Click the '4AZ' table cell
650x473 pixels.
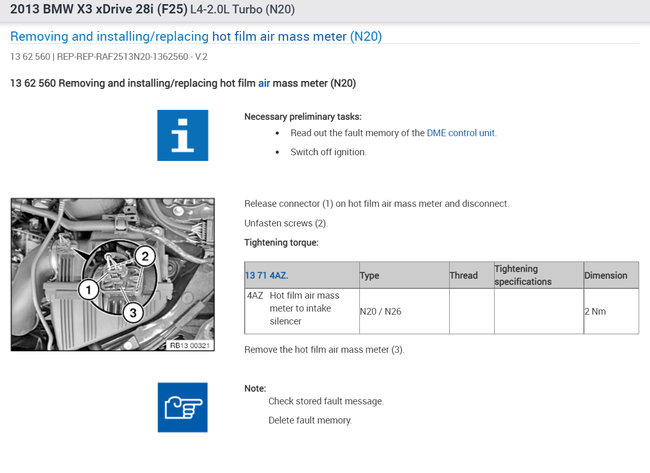pos(255,296)
